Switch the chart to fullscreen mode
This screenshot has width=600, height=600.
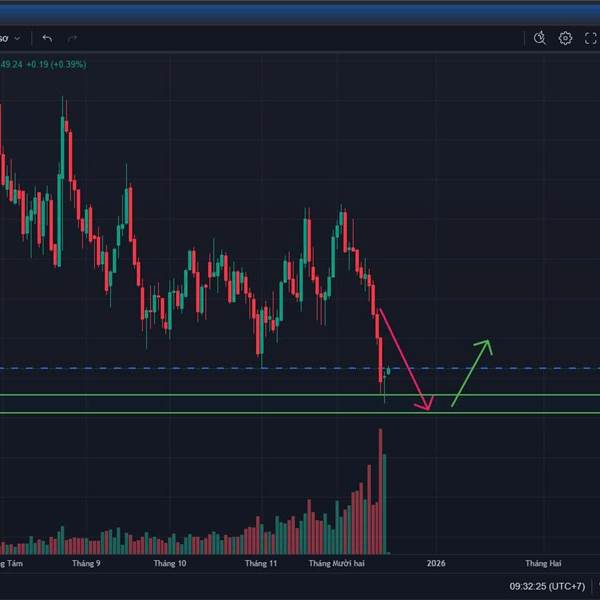591,38
